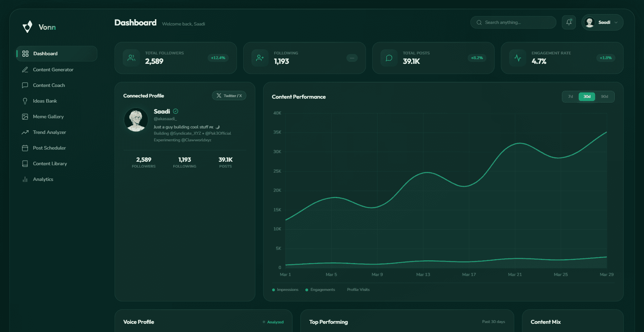
Task: Click the Content Coach chat icon
Action: tap(25, 85)
